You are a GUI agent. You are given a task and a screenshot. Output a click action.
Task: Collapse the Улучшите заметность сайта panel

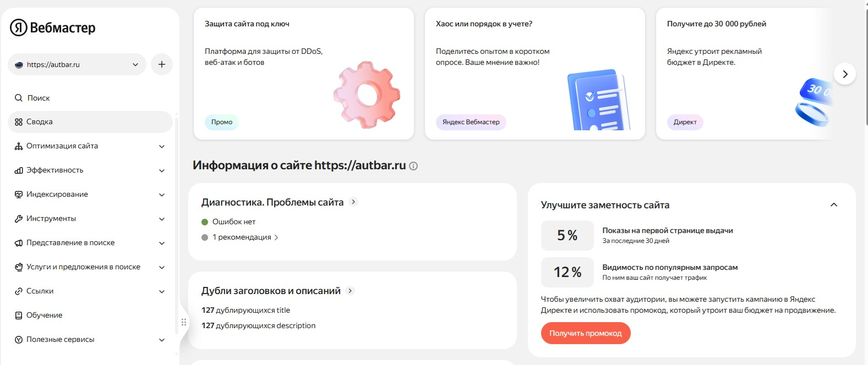(x=834, y=205)
